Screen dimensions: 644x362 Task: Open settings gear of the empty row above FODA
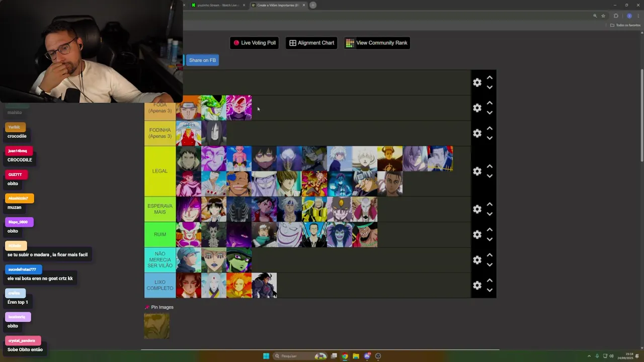pos(477,82)
